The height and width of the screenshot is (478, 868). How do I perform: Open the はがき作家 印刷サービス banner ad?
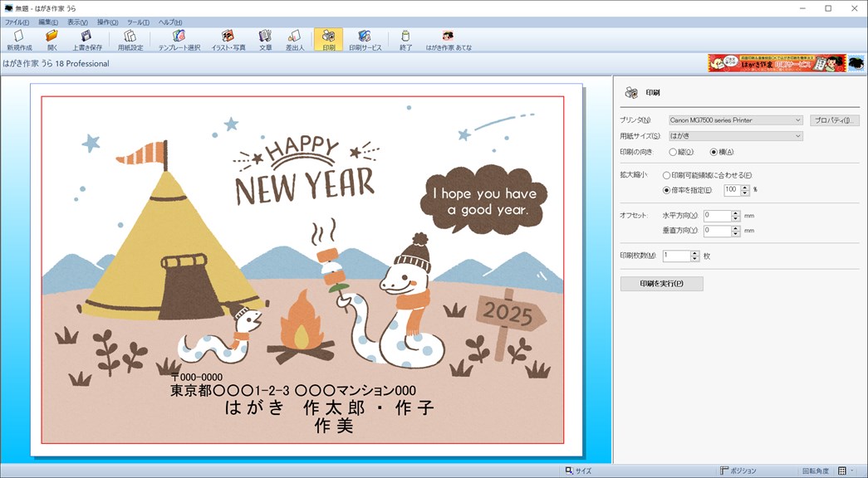coord(777,63)
